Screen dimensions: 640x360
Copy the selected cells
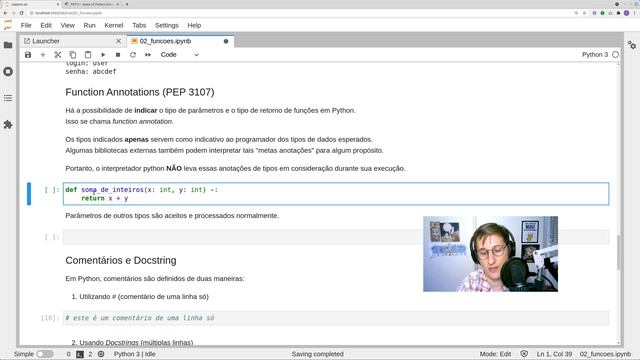coord(73,55)
